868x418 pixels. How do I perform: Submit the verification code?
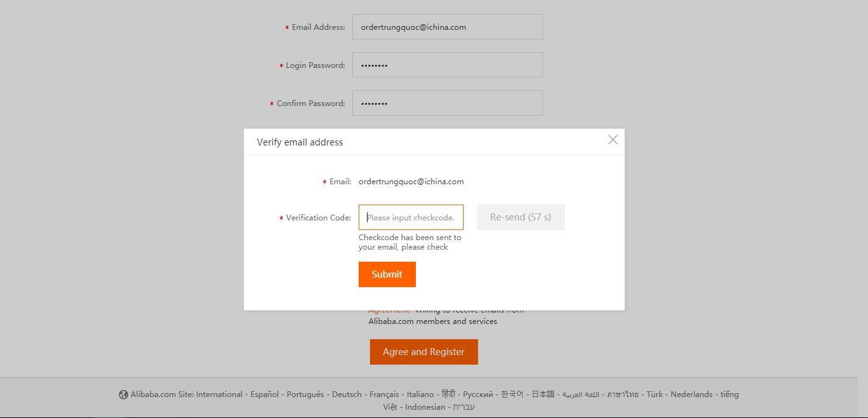pos(387,274)
